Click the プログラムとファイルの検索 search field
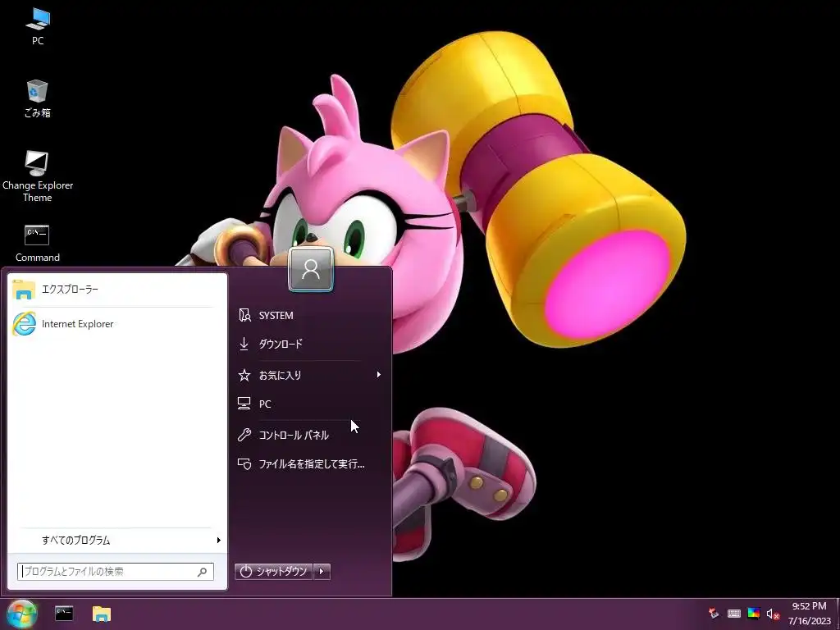 tap(116, 572)
